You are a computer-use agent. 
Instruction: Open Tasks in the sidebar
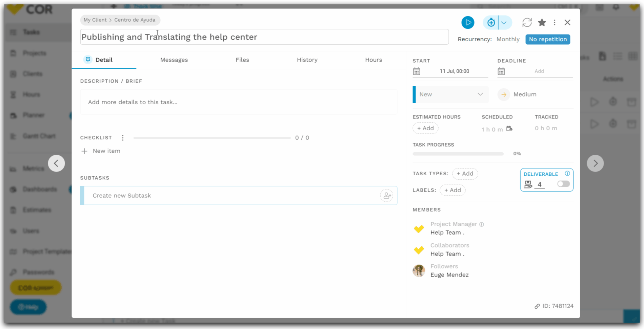31,32
